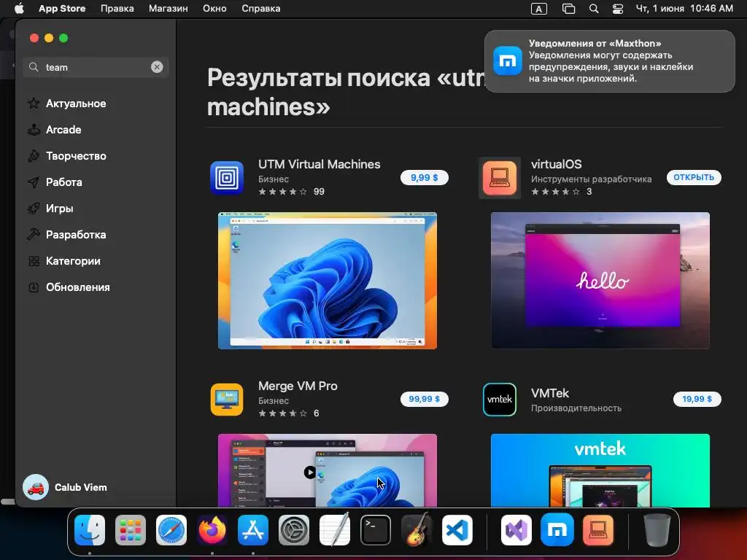Click the keyboard input source icon
The width and height of the screenshot is (747, 560).
tap(539, 9)
